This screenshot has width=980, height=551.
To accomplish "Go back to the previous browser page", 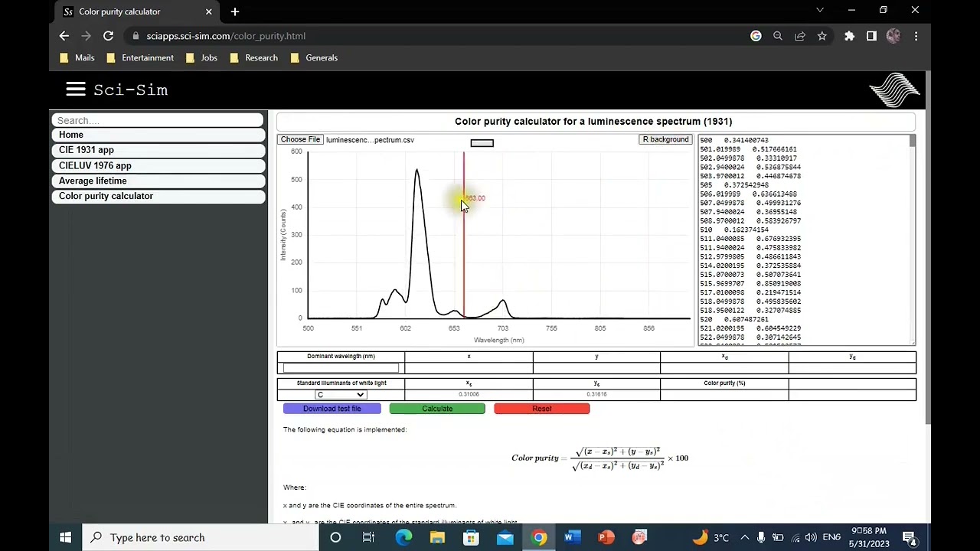I will click(64, 36).
